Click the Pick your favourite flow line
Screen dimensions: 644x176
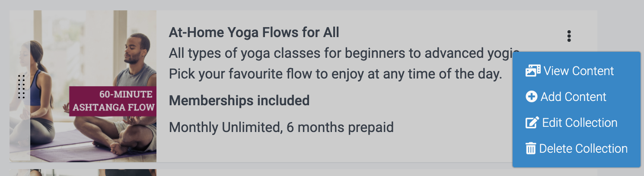point(335,74)
